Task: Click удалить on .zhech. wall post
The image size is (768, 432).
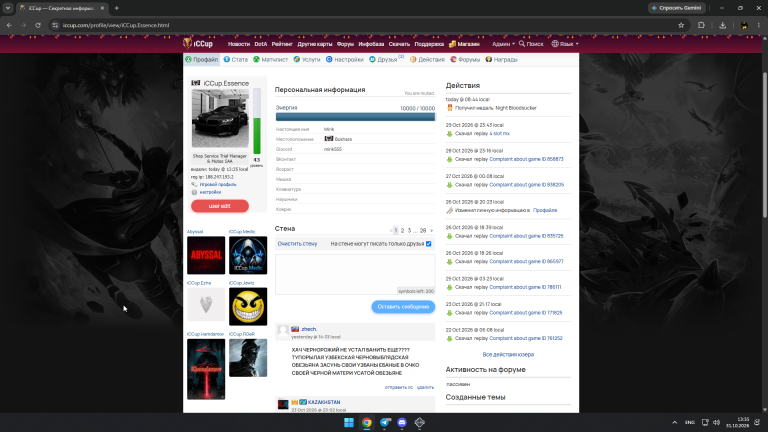Action: [x=425, y=387]
